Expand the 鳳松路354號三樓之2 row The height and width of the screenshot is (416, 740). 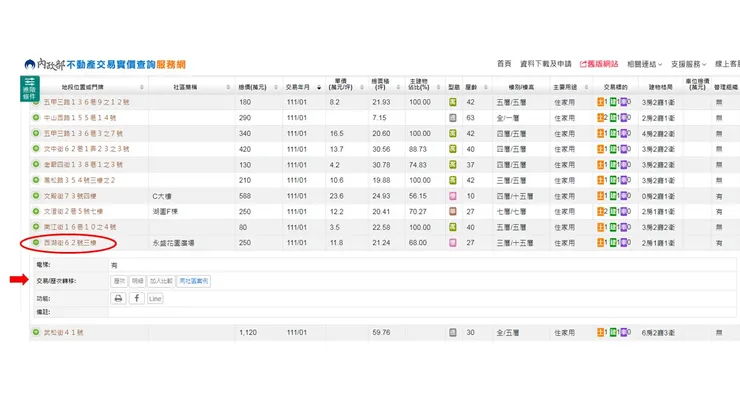pyautogui.click(x=36, y=180)
